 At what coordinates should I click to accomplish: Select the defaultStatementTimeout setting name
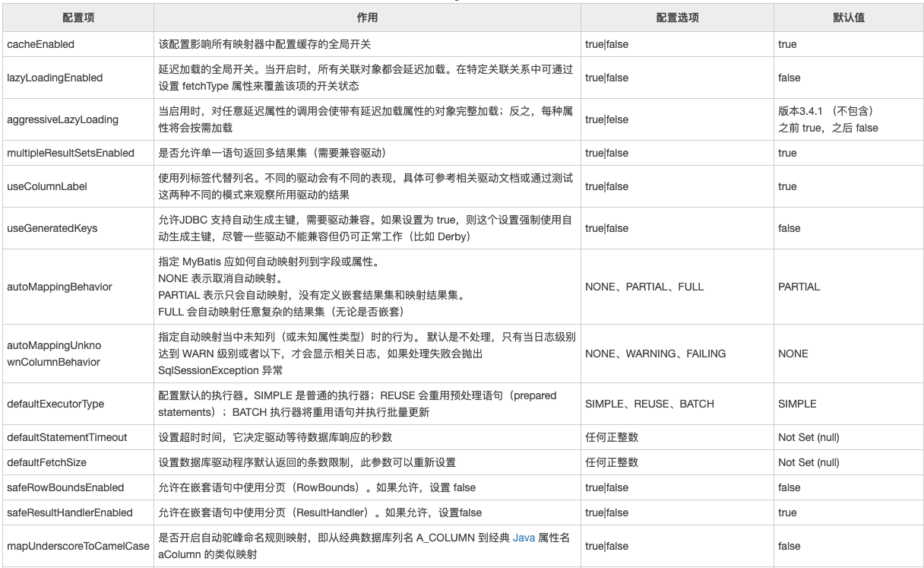pyautogui.click(x=67, y=437)
